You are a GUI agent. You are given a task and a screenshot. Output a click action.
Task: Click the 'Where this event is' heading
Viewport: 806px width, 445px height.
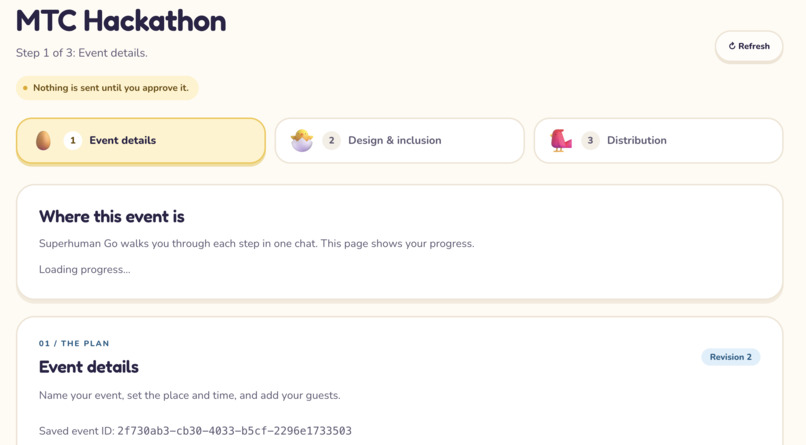point(112,217)
